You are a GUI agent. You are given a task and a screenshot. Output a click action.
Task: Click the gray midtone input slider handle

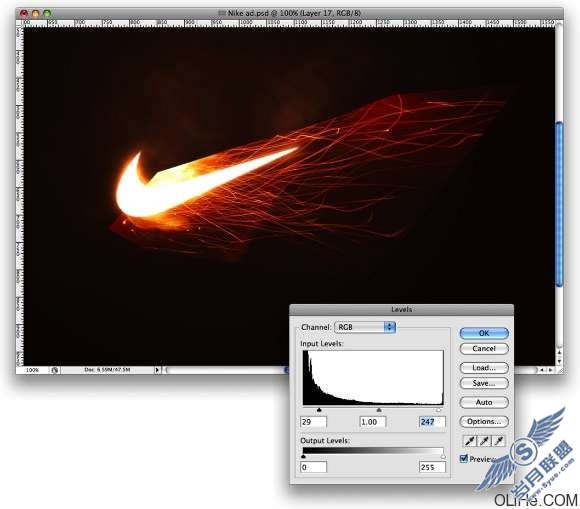click(x=379, y=410)
